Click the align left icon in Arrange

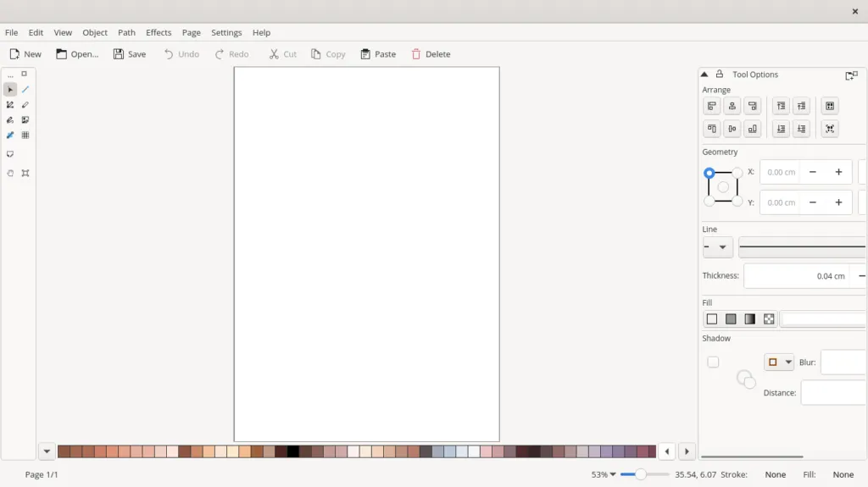[x=711, y=107]
